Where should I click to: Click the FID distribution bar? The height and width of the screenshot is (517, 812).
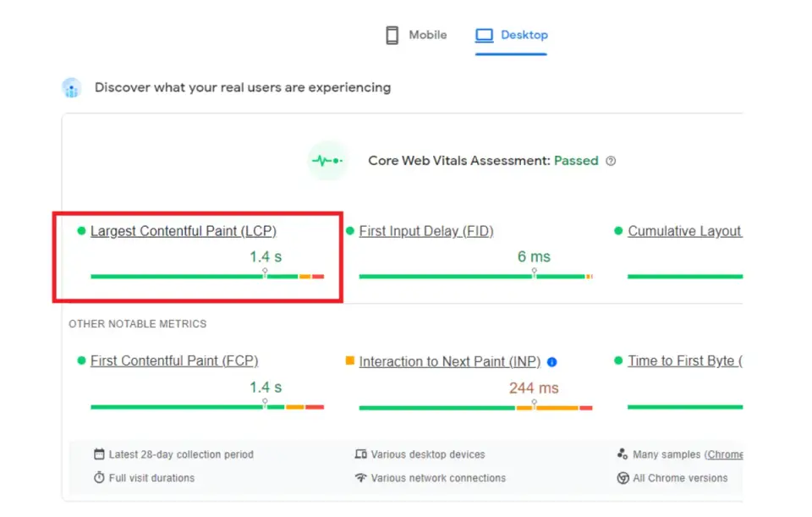click(475, 277)
